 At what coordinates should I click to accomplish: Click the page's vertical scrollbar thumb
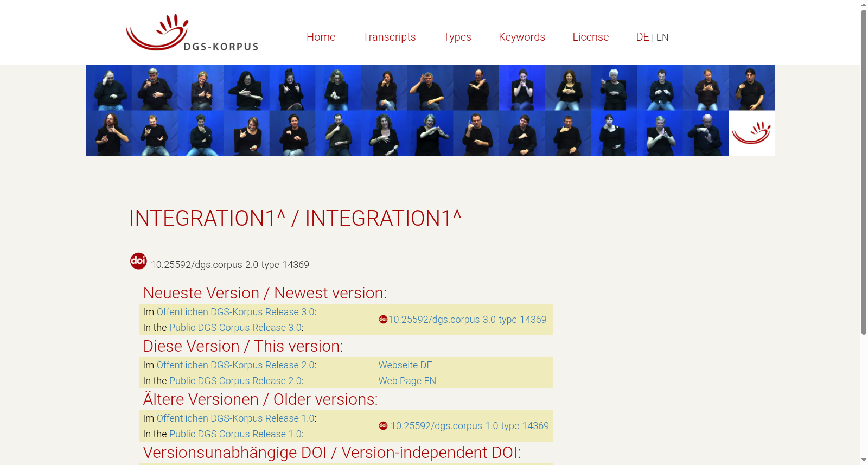coord(864,172)
